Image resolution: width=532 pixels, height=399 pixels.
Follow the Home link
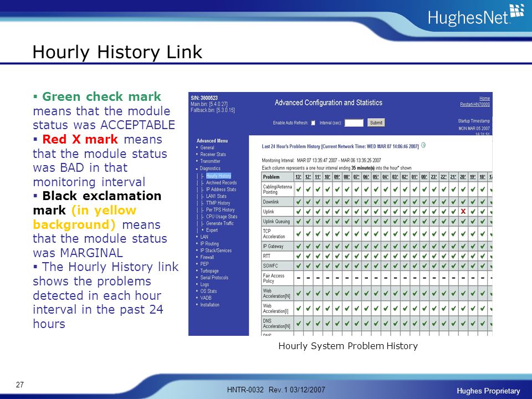(x=484, y=98)
